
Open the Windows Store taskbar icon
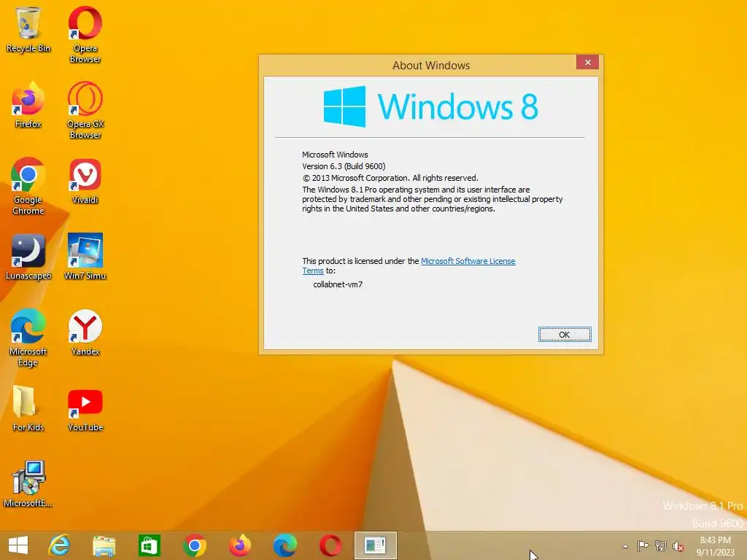[149, 545]
